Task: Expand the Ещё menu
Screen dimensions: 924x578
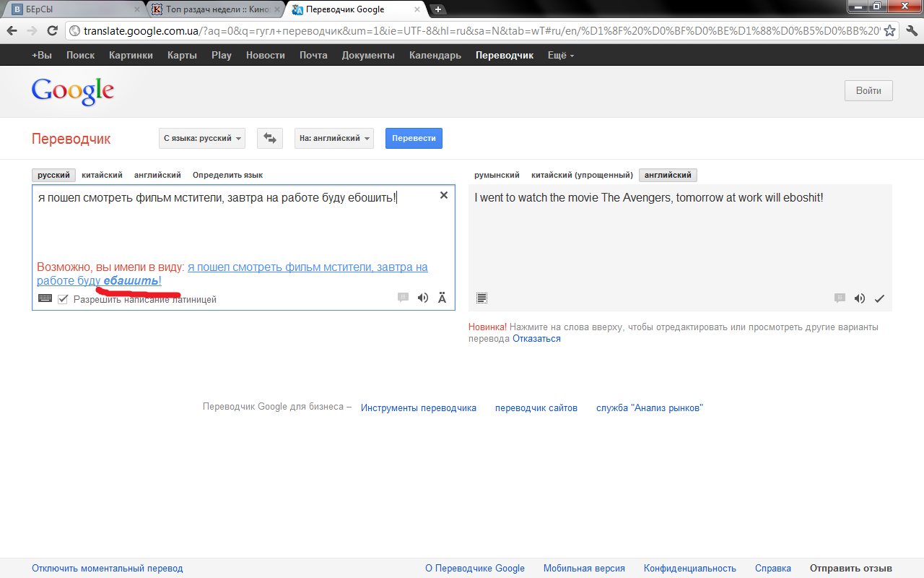Action: click(x=561, y=55)
